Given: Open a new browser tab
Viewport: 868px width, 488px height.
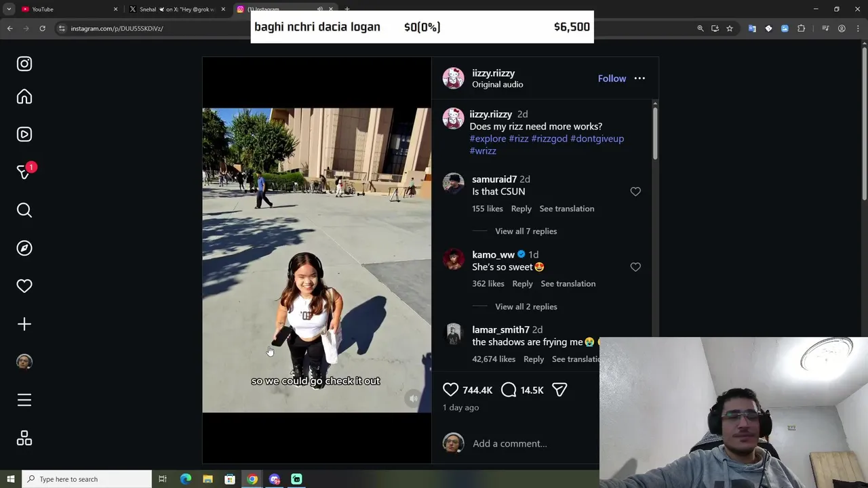Looking at the screenshot, I should 347,9.
